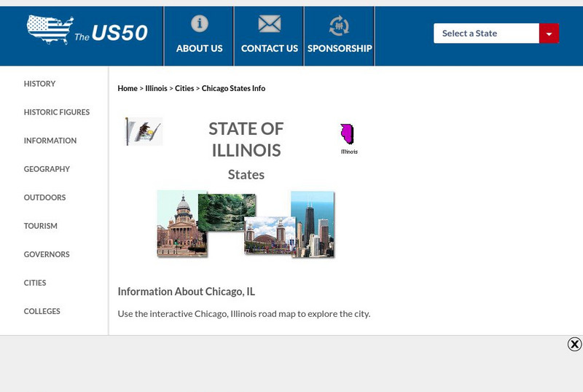Click the Illinois label under the map icon
Viewport: 583px width, 392px height.
click(x=350, y=152)
